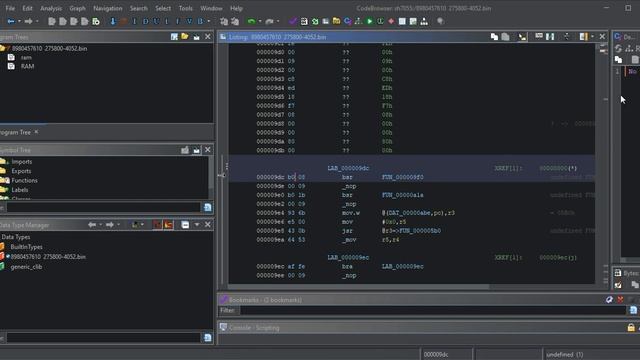
Task: Jump to next Bookmark with B button
Action: click(200, 21)
